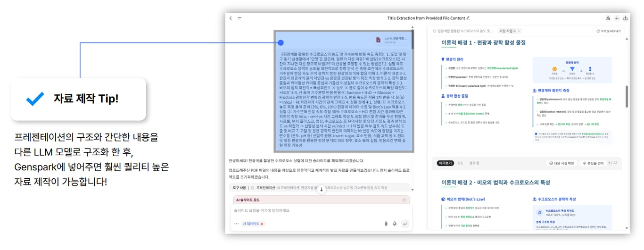Go back with the left chevron icon
Viewport: 644px width, 250px height.
pyautogui.click(x=231, y=18)
